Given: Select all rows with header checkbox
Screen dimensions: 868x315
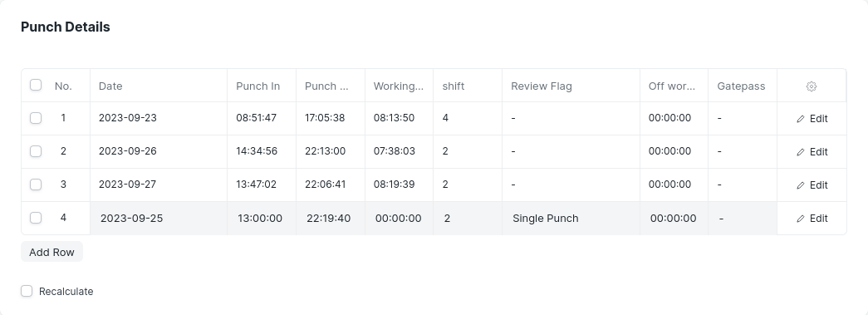Looking at the screenshot, I should (x=36, y=85).
